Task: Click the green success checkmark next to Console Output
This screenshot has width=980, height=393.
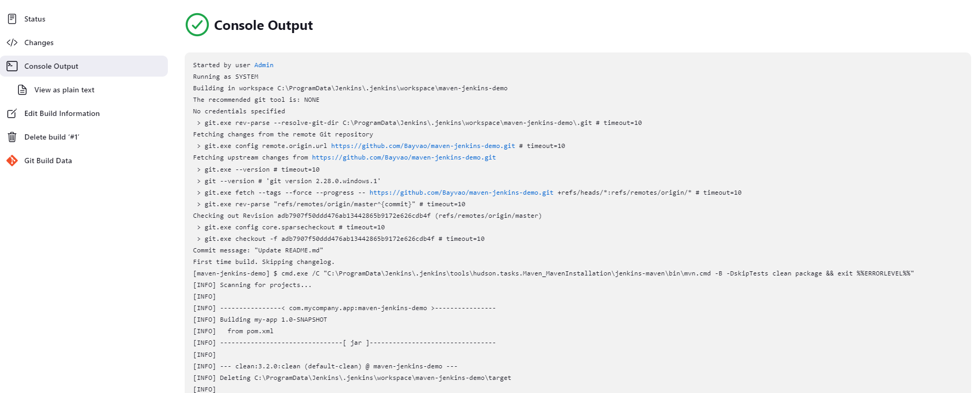Action: [196, 25]
